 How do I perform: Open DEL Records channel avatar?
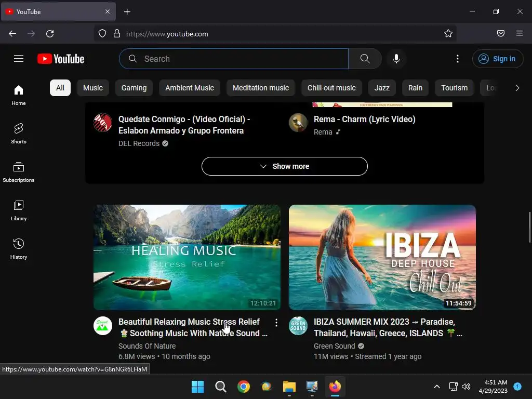tap(103, 123)
